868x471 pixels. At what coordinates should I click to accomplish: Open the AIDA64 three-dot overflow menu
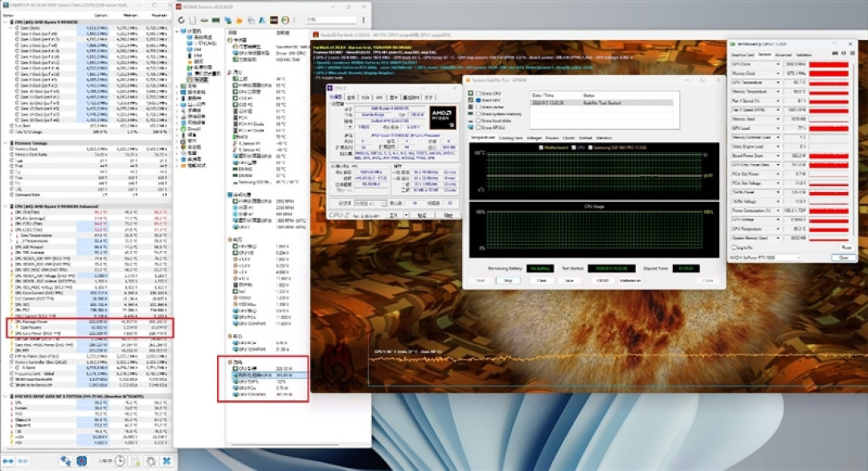coord(364,20)
